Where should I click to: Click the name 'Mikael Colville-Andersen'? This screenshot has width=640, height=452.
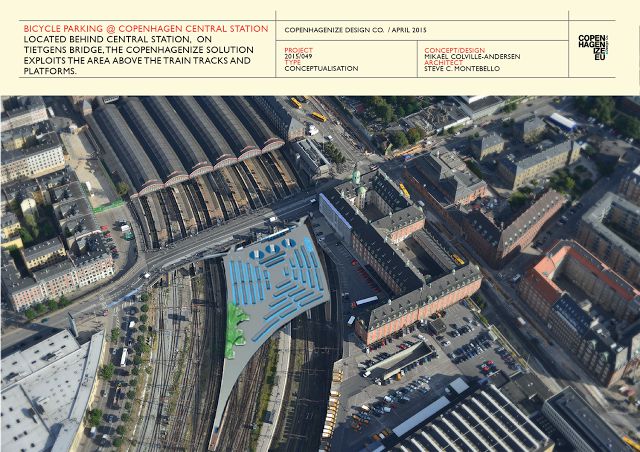coord(472,56)
